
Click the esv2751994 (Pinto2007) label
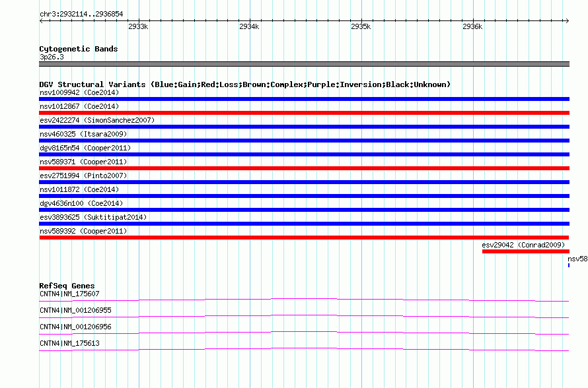click(x=83, y=176)
